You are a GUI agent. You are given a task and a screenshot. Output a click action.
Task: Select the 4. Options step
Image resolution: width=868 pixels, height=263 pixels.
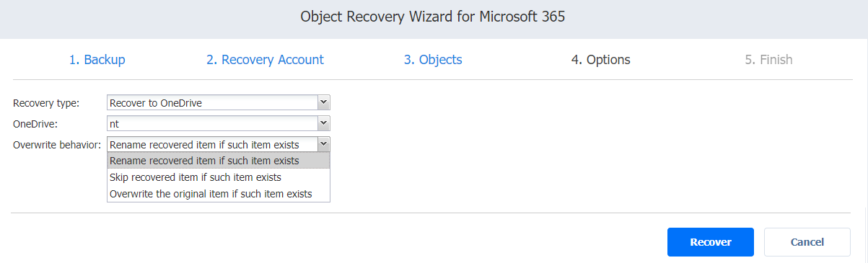[x=601, y=60]
